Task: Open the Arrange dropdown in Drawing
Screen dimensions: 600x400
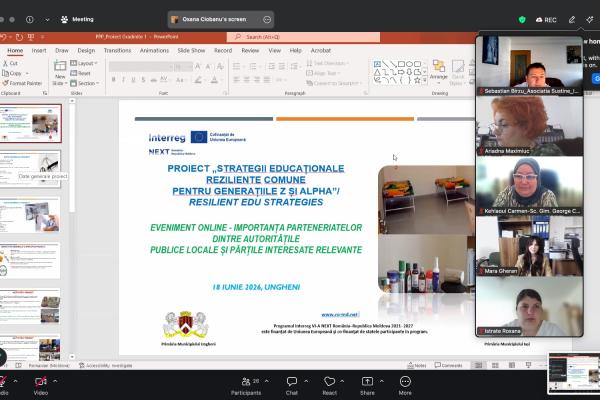Action: [439, 73]
